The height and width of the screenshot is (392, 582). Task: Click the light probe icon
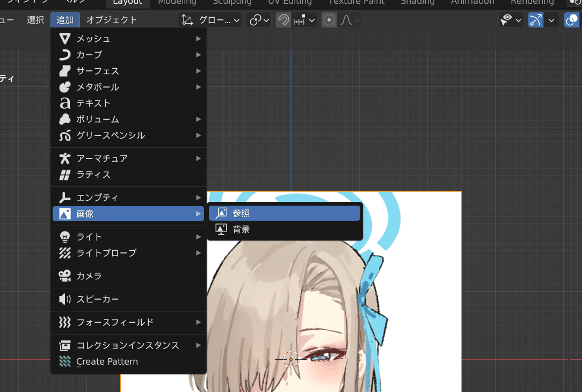(65, 253)
